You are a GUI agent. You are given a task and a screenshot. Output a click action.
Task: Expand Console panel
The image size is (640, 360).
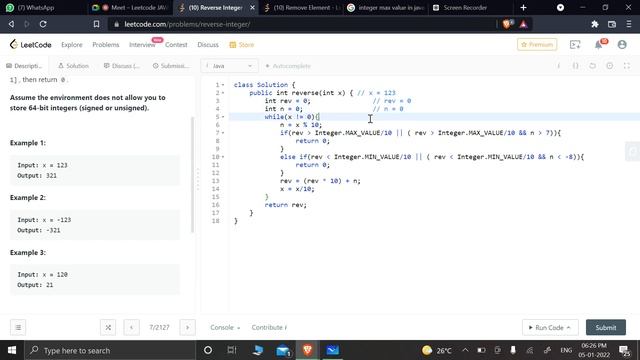pos(225,327)
